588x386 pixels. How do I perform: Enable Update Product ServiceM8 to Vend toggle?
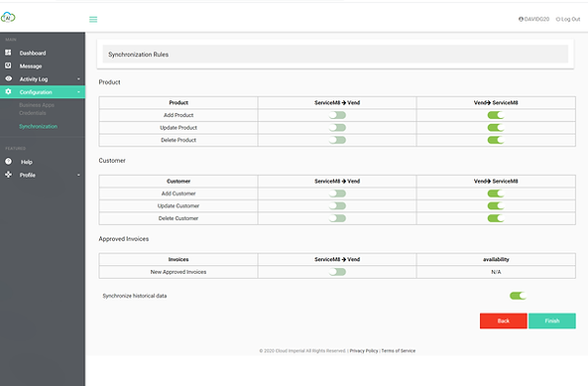tap(337, 128)
